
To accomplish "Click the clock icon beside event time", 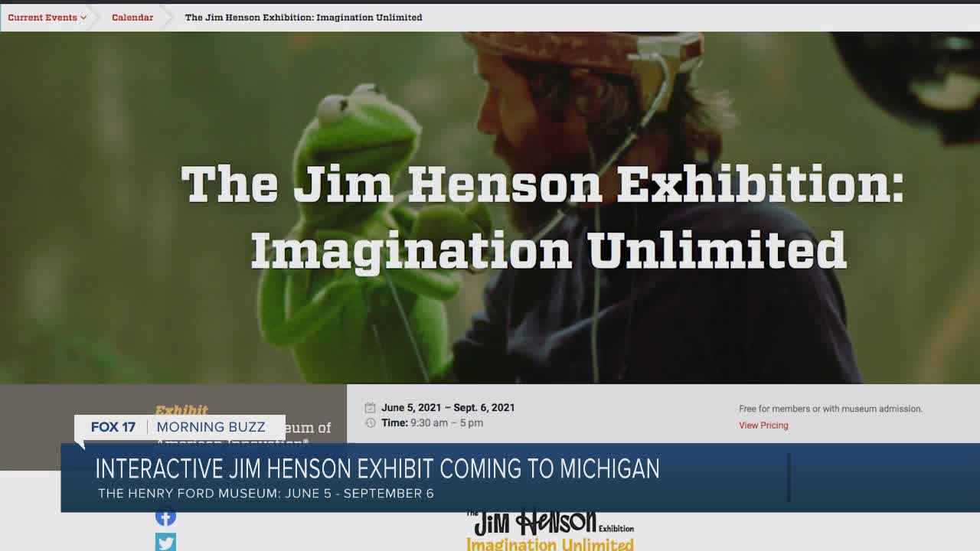I will click(x=371, y=423).
